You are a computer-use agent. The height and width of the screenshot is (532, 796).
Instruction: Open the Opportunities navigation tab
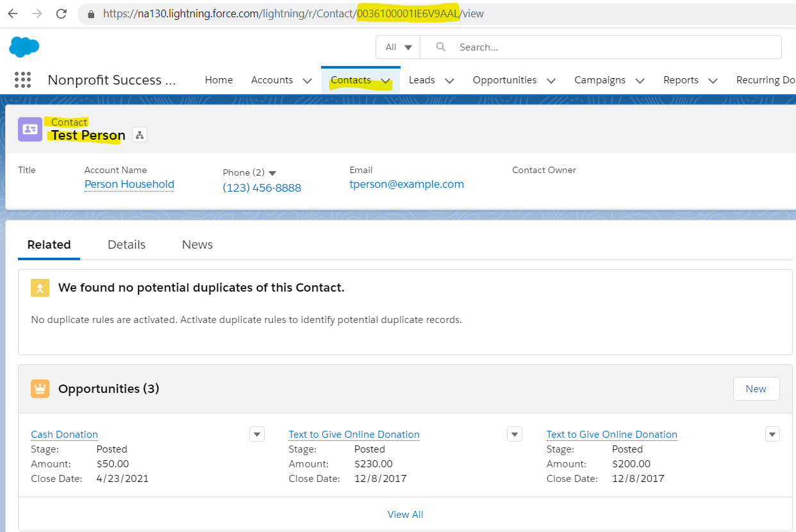pos(505,80)
